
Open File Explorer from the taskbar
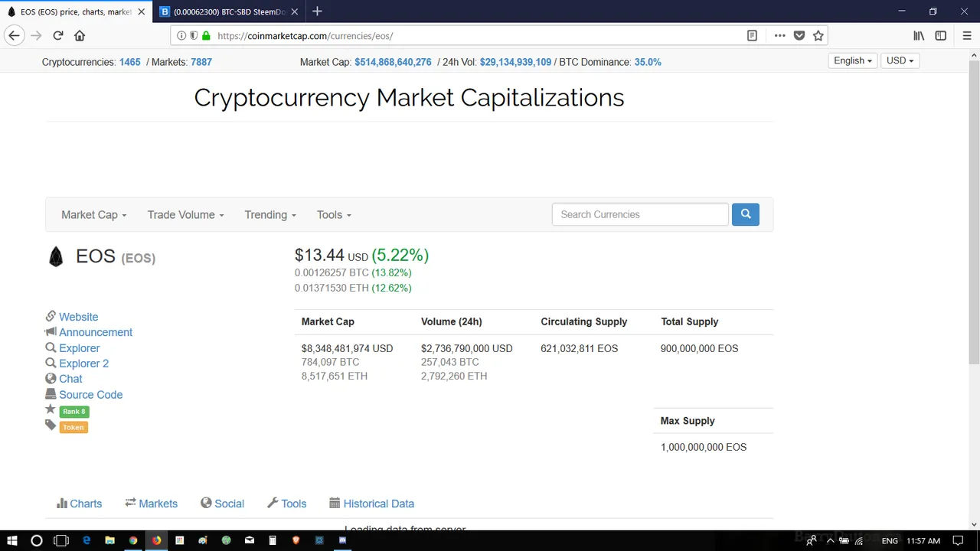(x=109, y=540)
